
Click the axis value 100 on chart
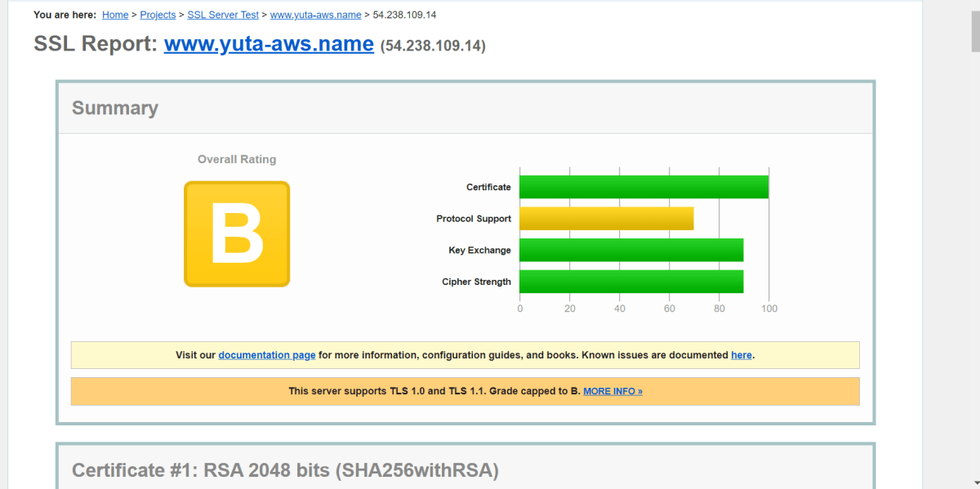coord(768,309)
